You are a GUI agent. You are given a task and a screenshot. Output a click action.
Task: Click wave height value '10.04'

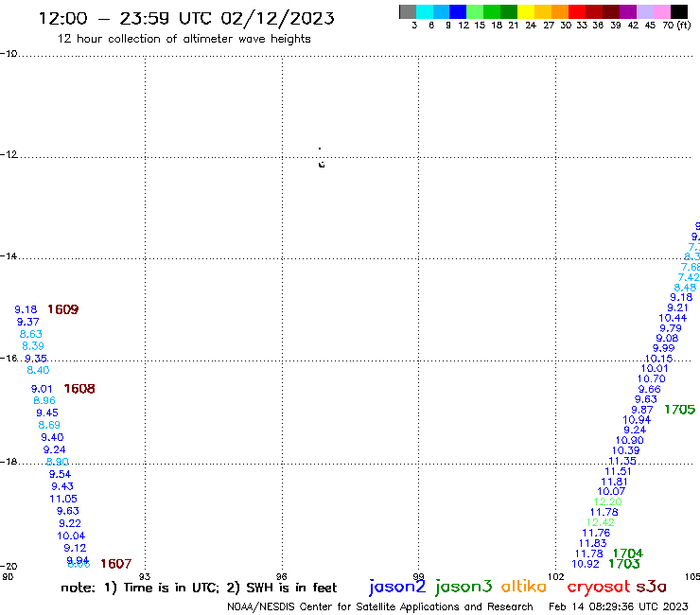click(71, 536)
